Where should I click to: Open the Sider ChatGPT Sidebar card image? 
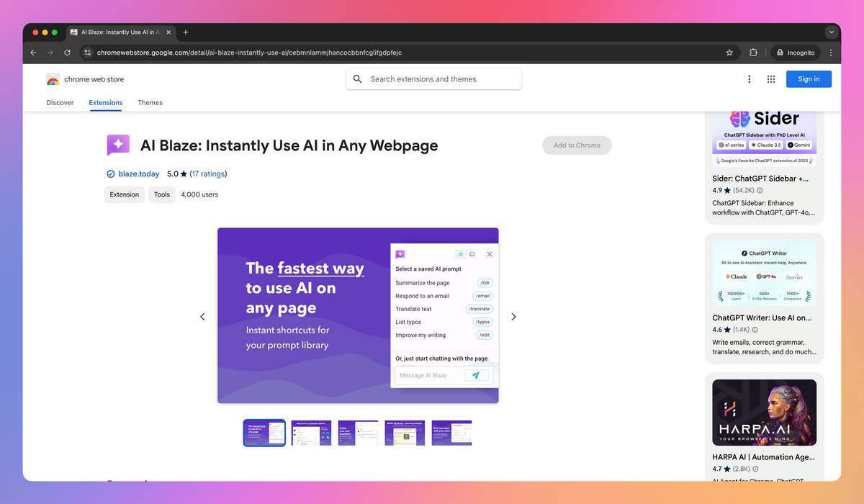(x=764, y=139)
